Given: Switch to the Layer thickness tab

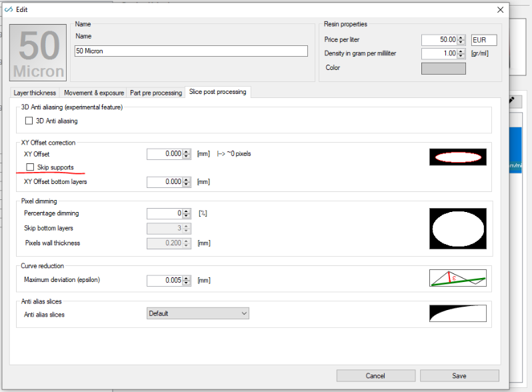Looking at the screenshot, I should coord(35,93).
